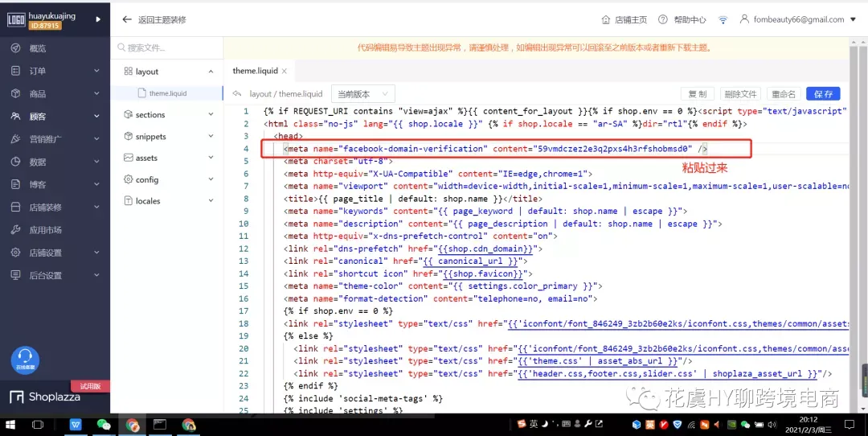Click the blue 保存 save button

point(823,93)
